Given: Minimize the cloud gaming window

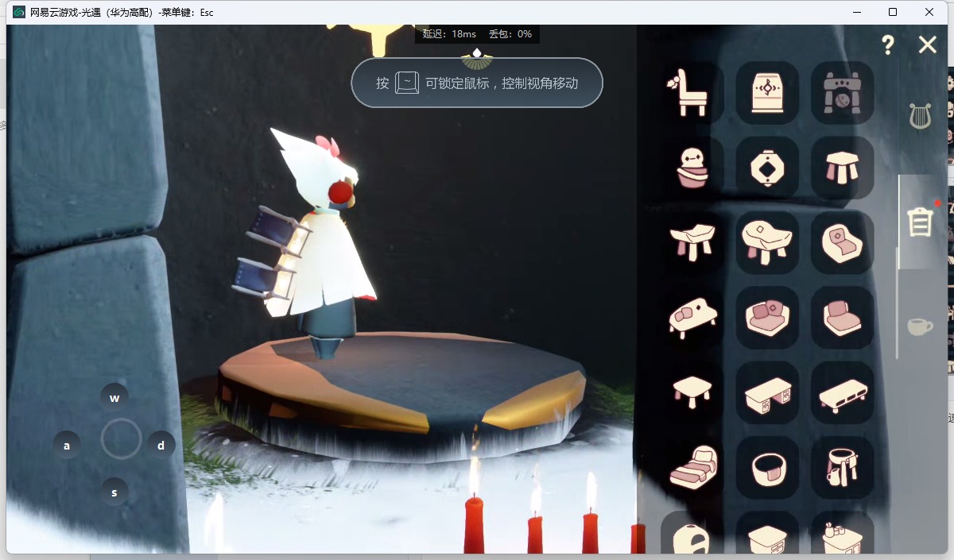Looking at the screenshot, I should point(856,12).
